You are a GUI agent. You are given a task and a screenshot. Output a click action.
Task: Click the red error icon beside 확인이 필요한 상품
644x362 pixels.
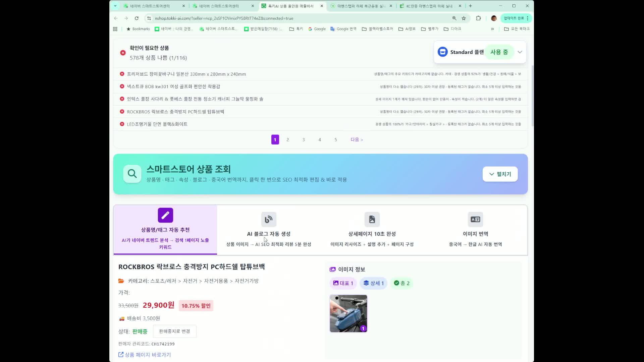(x=123, y=53)
